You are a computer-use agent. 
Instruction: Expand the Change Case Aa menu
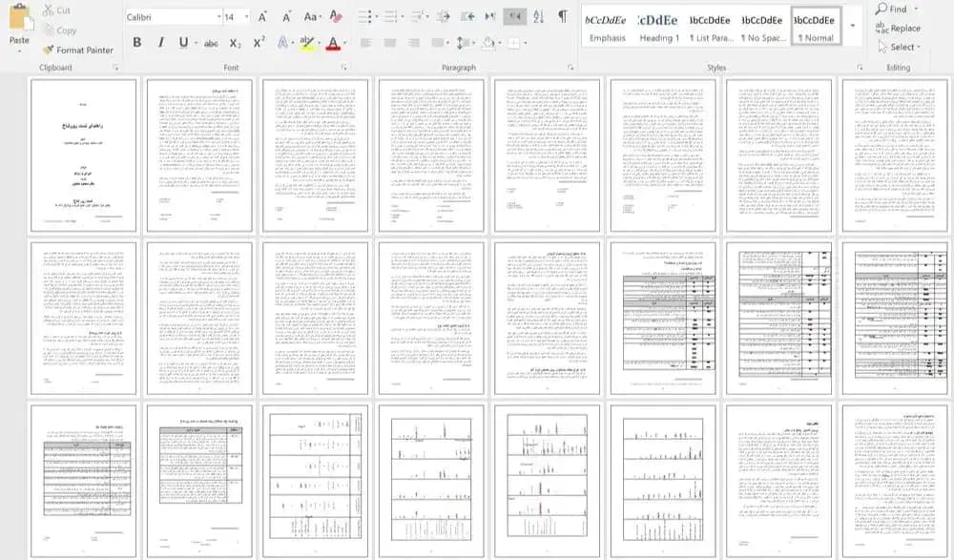312,17
